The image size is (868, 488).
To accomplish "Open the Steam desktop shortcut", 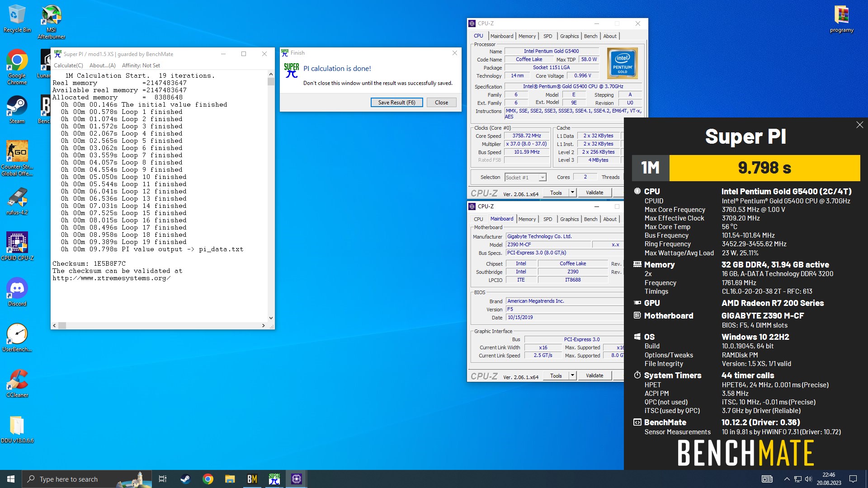I will coord(17,109).
